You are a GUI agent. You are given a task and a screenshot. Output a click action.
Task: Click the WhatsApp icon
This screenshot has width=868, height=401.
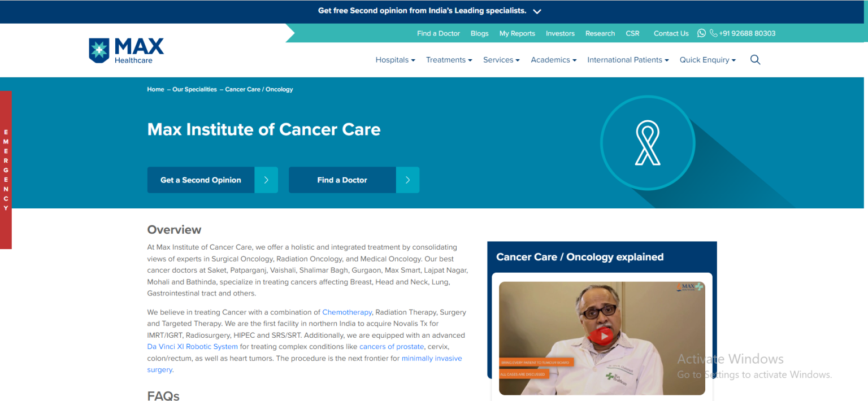point(701,33)
